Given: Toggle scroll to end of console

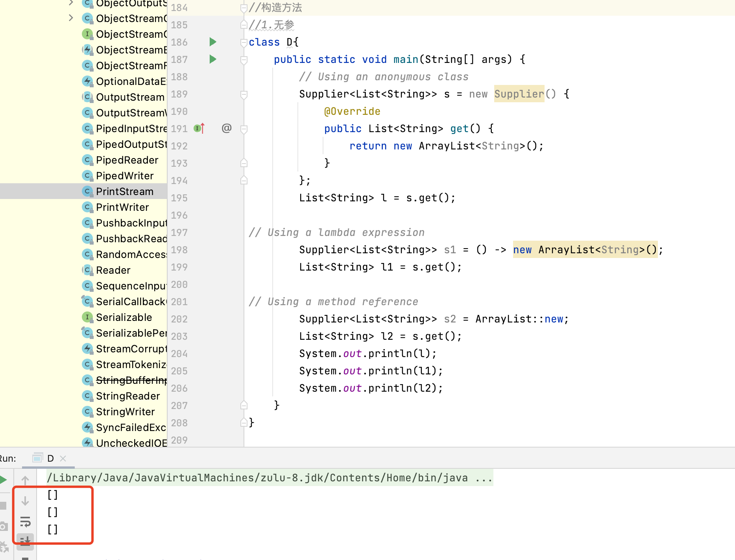Looking at the screenshot, I should 25,541.
